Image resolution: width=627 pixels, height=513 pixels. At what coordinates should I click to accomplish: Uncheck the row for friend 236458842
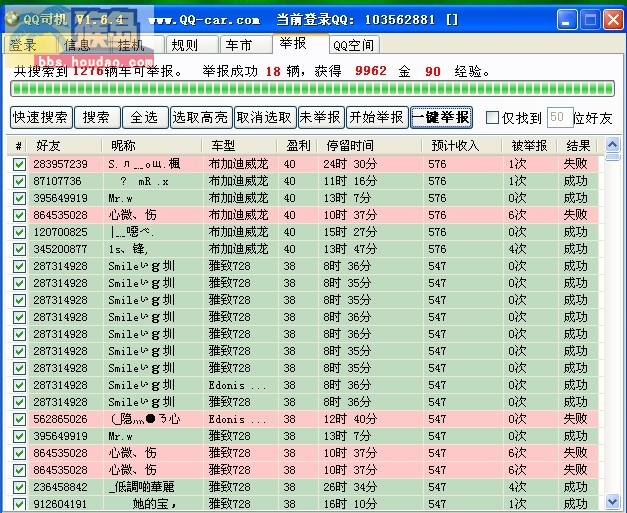19,487
